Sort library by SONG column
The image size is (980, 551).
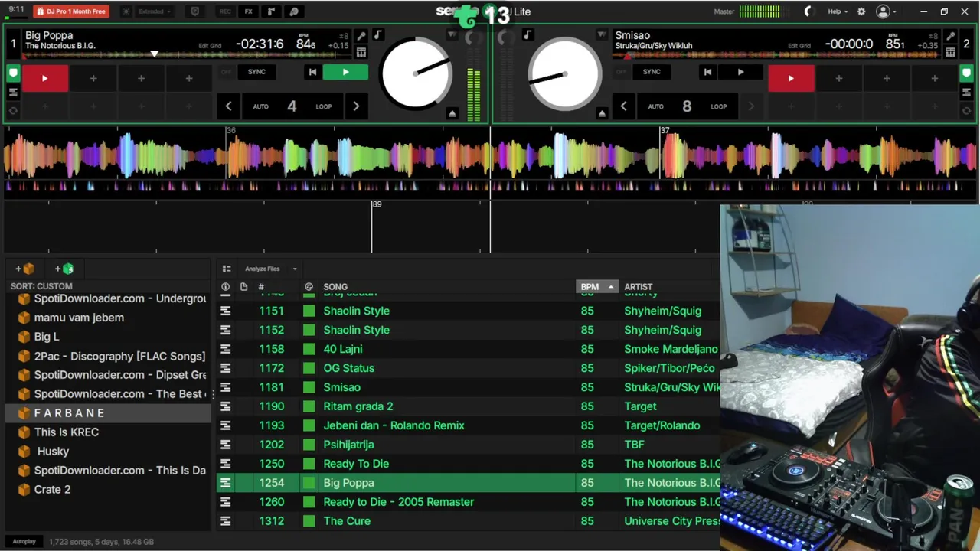click(x=335, y=287)
